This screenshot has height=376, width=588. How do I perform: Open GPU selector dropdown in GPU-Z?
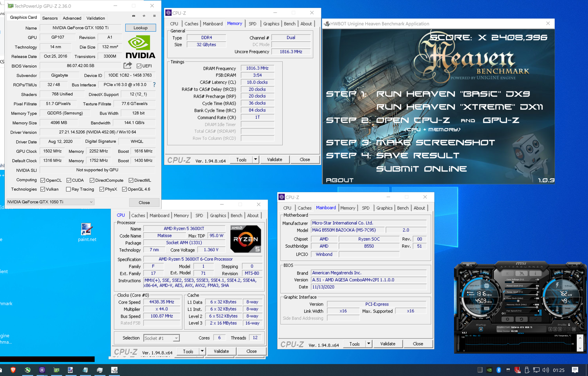(50, 202)
